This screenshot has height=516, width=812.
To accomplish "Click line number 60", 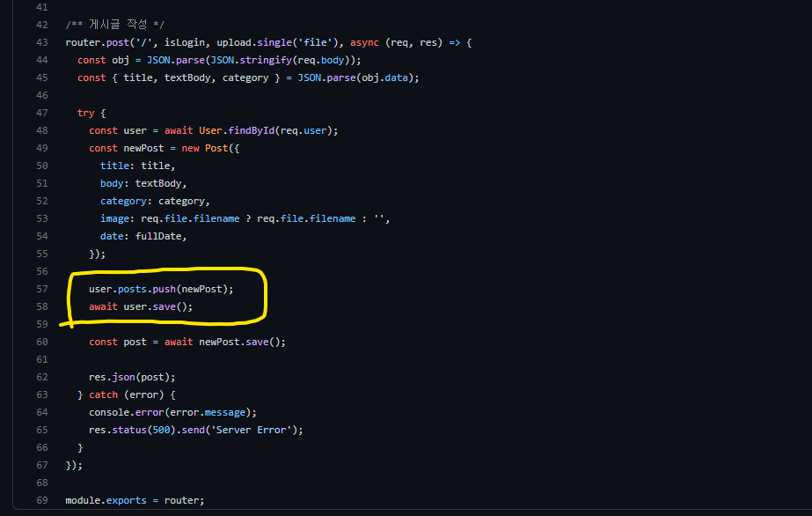I will tap(42, 342).
